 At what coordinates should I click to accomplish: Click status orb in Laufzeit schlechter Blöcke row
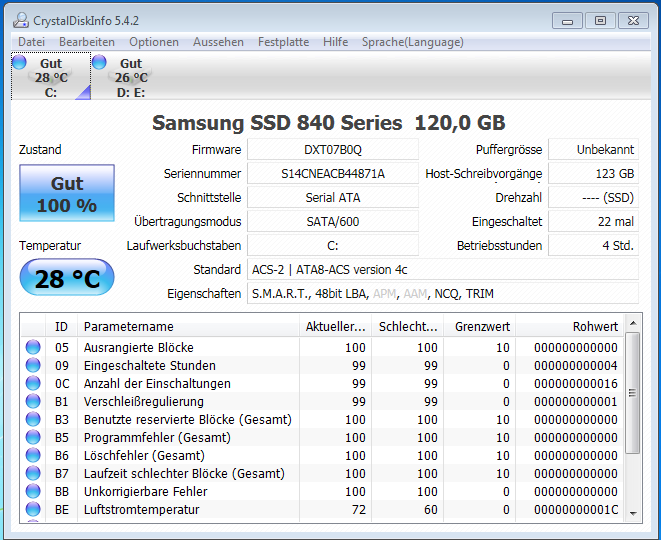33,473
